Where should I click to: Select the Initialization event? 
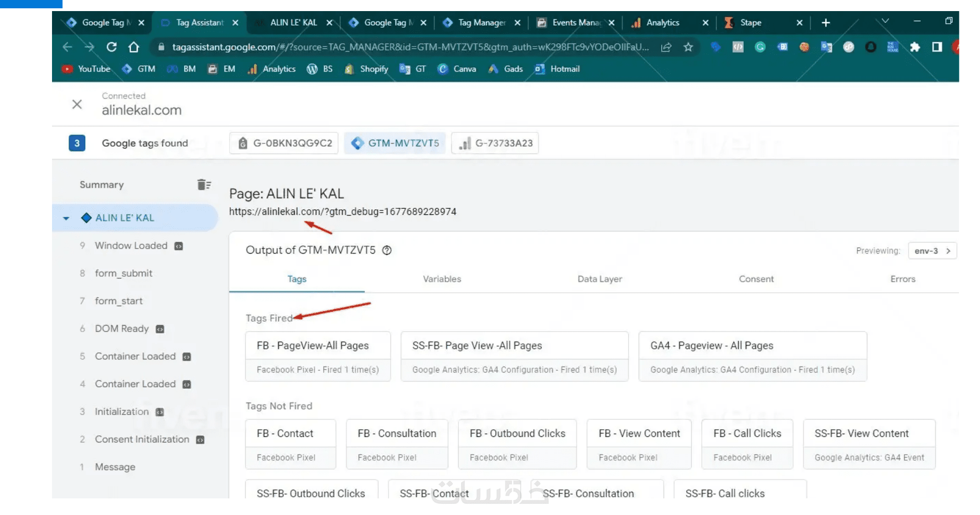tap(122, 412)
